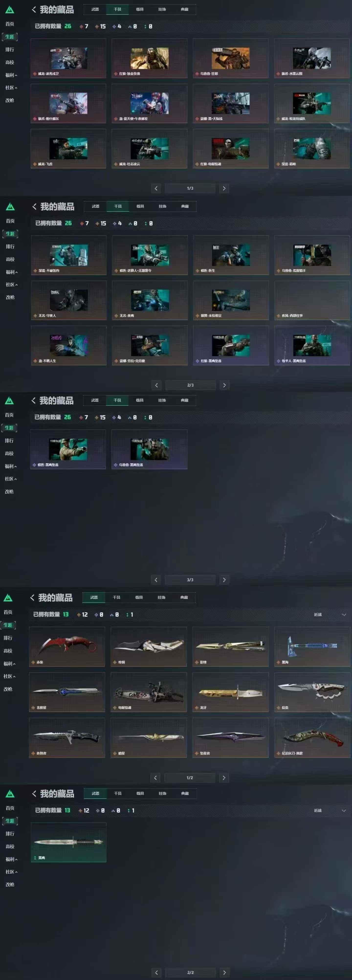Select the 乌鲁鲁-黑鹰坠落 card
This screenshot has width=352, height=980.
149,449
